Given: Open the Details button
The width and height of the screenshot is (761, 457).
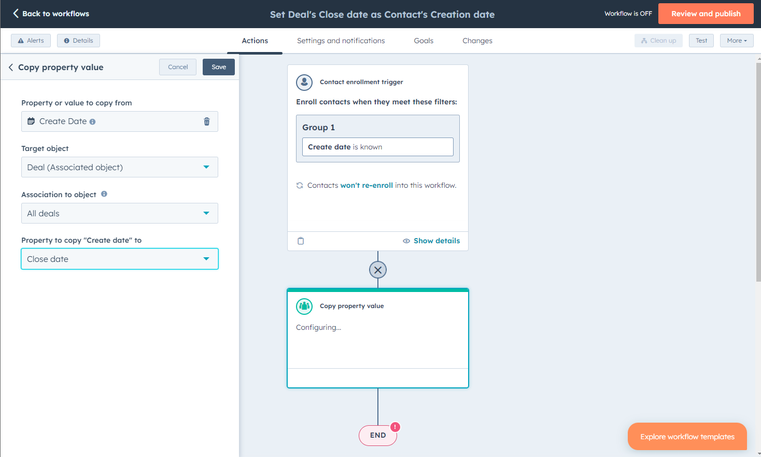Looking at the screenshot, I should pos(78,41).
